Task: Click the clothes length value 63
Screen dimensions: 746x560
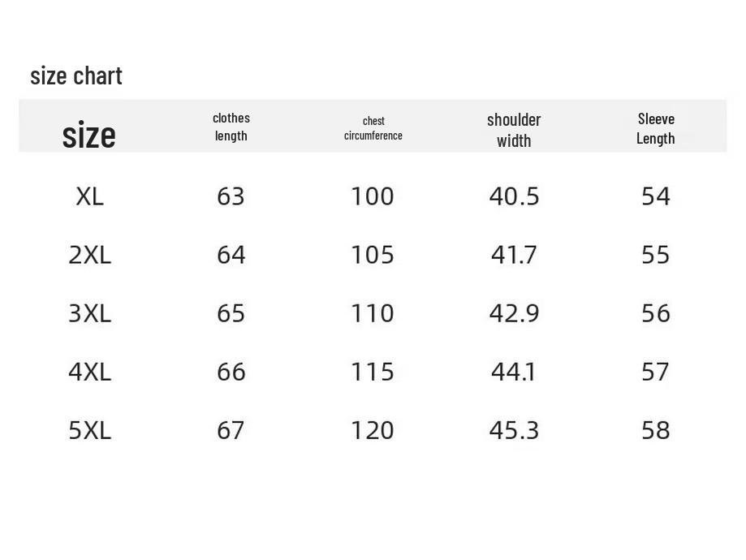Action: point(231,196)
